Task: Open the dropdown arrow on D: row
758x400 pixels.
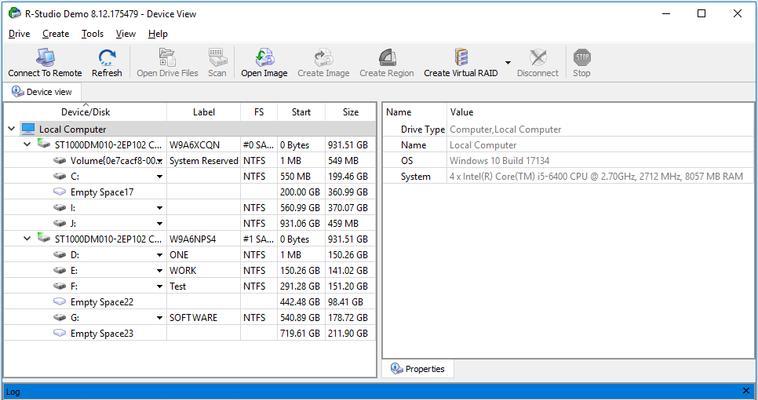Action: click(160, 255)
